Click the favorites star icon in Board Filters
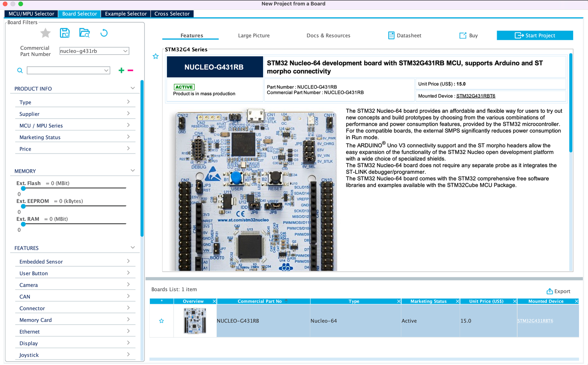The image size is (588, 365). 45,33
